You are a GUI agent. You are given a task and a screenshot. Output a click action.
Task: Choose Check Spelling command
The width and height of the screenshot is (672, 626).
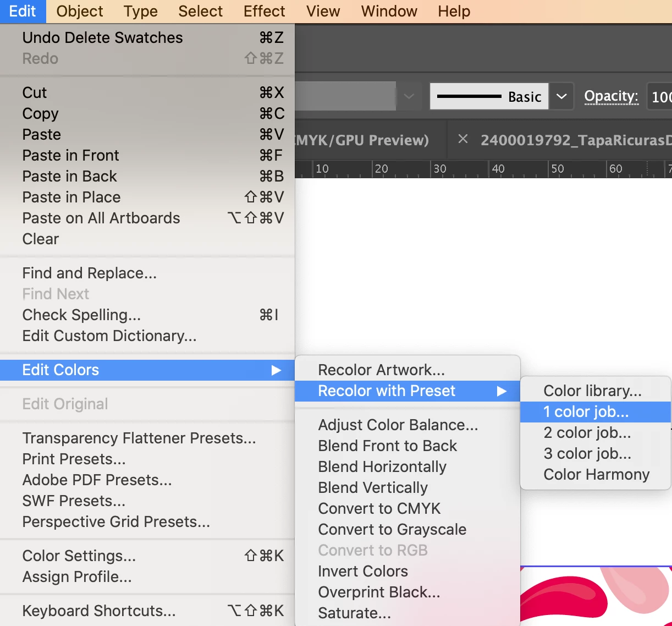tap(147, 315)
